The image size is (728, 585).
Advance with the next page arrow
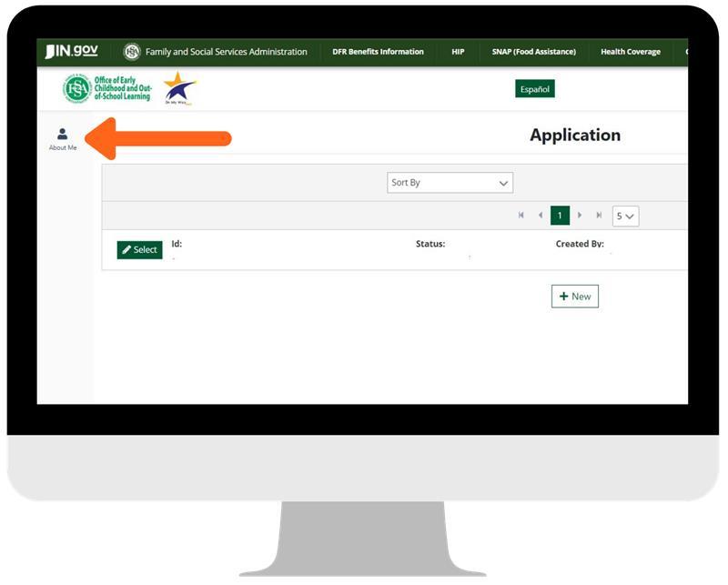[580, 216]
